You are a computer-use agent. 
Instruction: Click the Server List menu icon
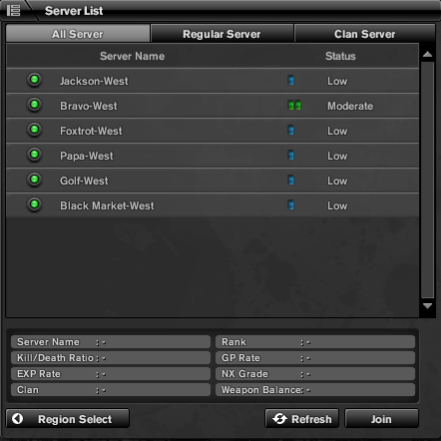pos(14,10)
